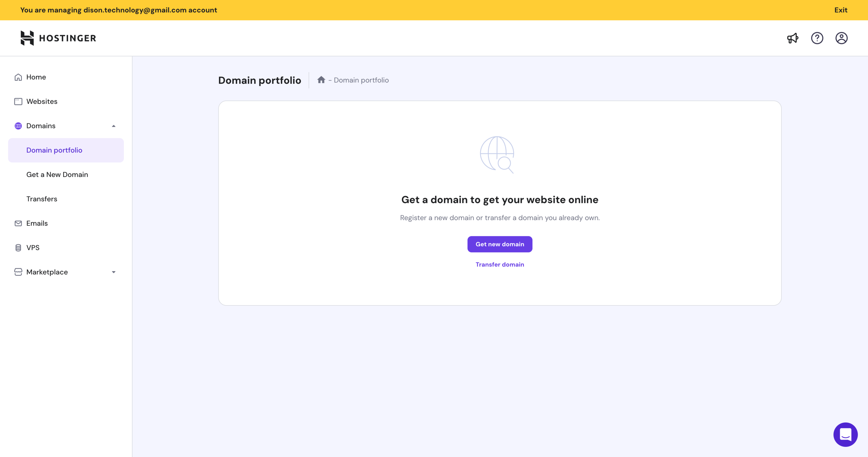This screenshot has width=868, height=457.
Task: Collapse the Domains menu arrow
Action: tap(114, 126)
